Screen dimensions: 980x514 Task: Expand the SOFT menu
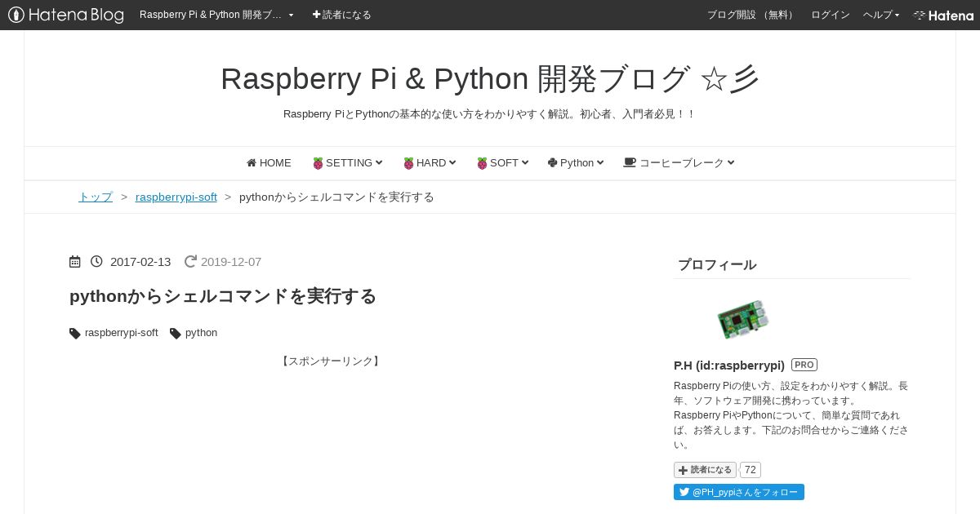502,163
